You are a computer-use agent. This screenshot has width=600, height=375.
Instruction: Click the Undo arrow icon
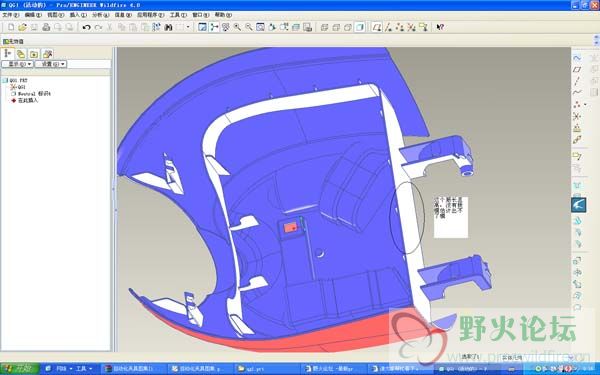pos(86,27)
